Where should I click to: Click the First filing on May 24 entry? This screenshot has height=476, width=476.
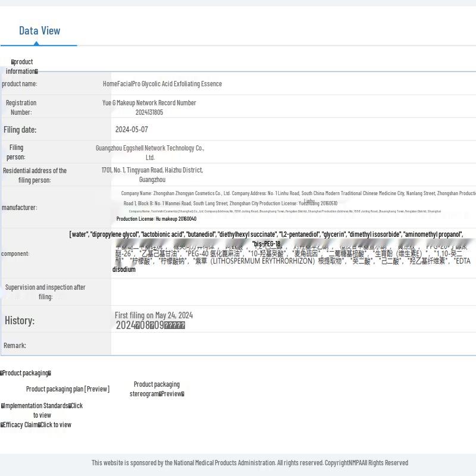click(x=154, y=315)
